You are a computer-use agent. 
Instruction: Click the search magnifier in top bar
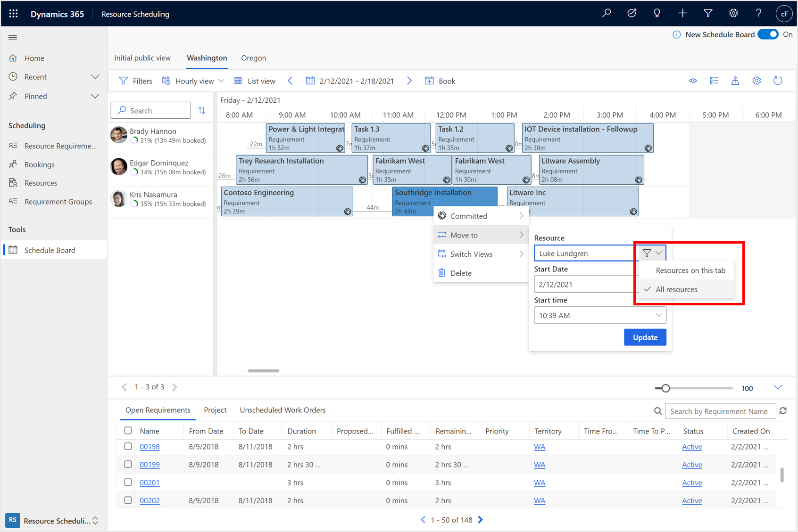click(x=607, y=14)
